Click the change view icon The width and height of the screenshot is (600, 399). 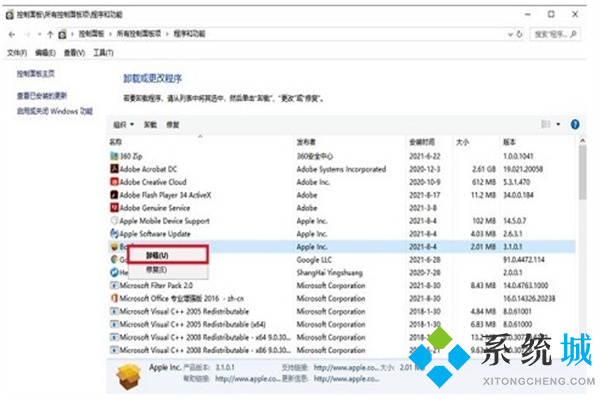click(x=546, y=124)
